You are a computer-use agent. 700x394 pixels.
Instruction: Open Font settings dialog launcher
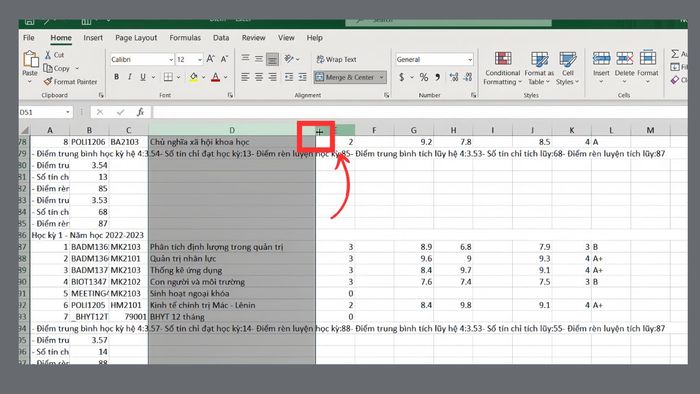coord(230,95)
